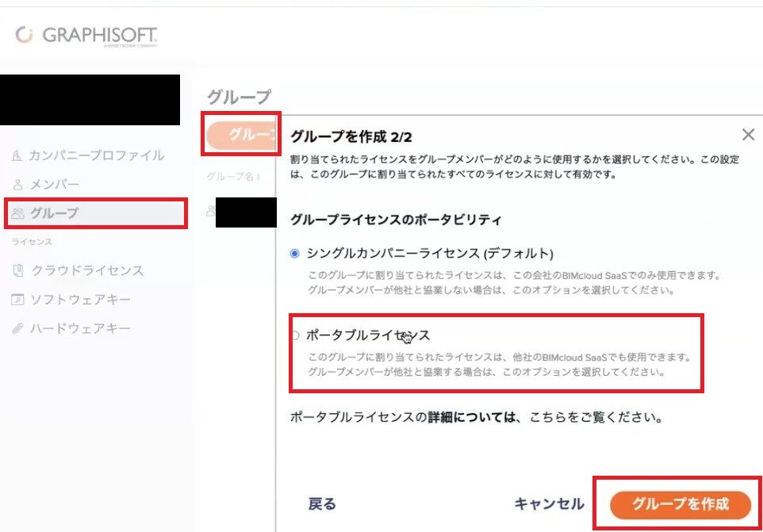The height and width of the screenshot is (532, 763).
Task: Click the person icon beside メンバー
Action: click(x=17, y=184)
